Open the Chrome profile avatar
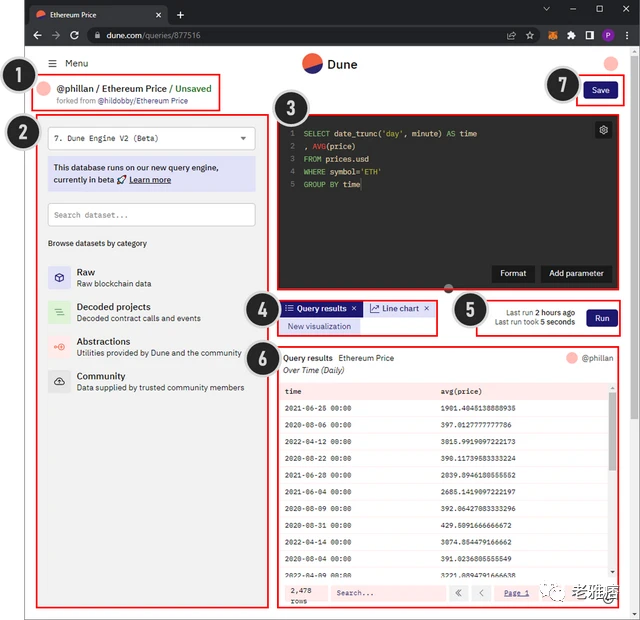This screenshot has width=640, height=620. coord(608,36)
